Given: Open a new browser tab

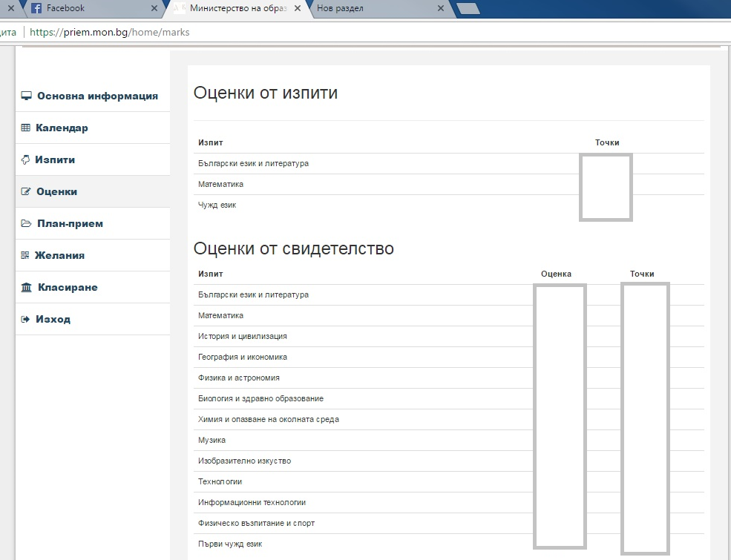Looking at the screenshot, I should pos(468,9).
